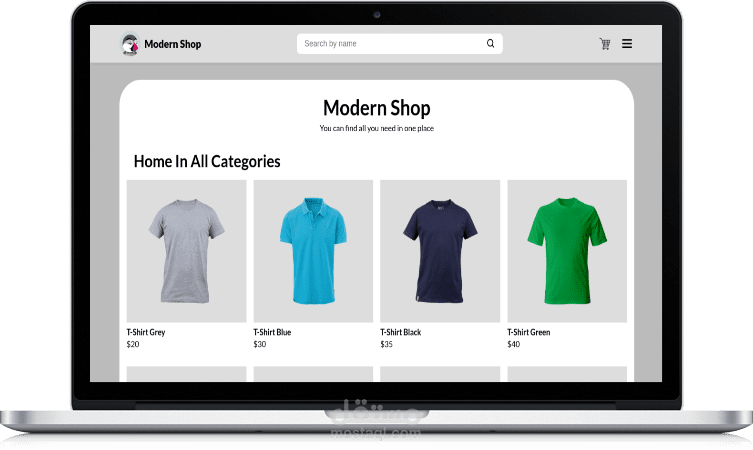Screen dimensions: 753x450
Task: Focus the Search by name field
Action: pyautogui.click(x=400, y=44)
